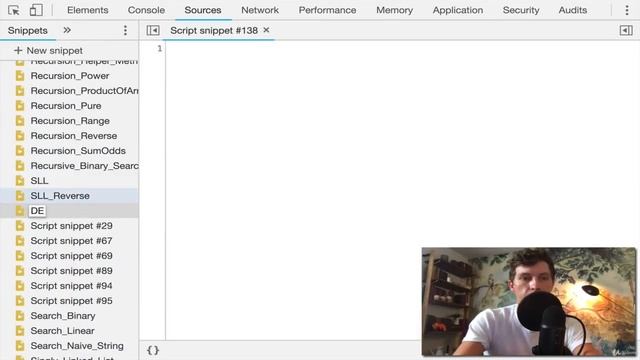Close the Script snippet #138 tab

[x=266, y=30]
